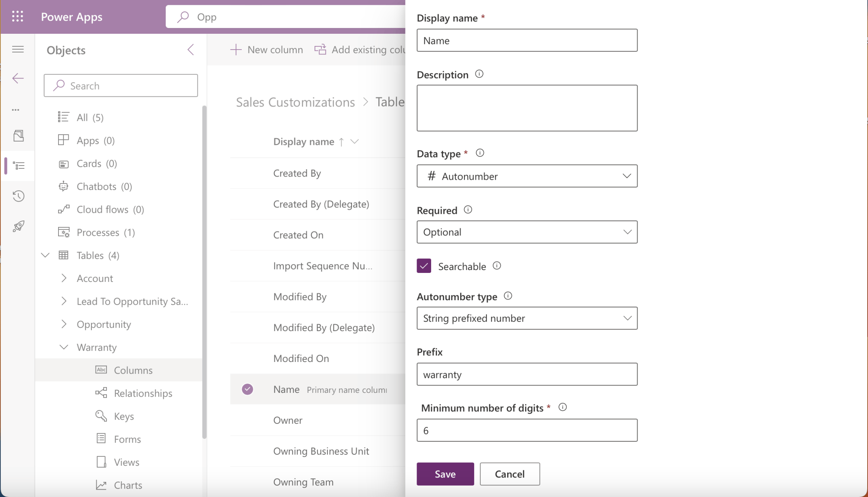The height and width of the screenshot is (497, 868).
Task: Open the History icon in left rail
Action: tap(18, 196)
